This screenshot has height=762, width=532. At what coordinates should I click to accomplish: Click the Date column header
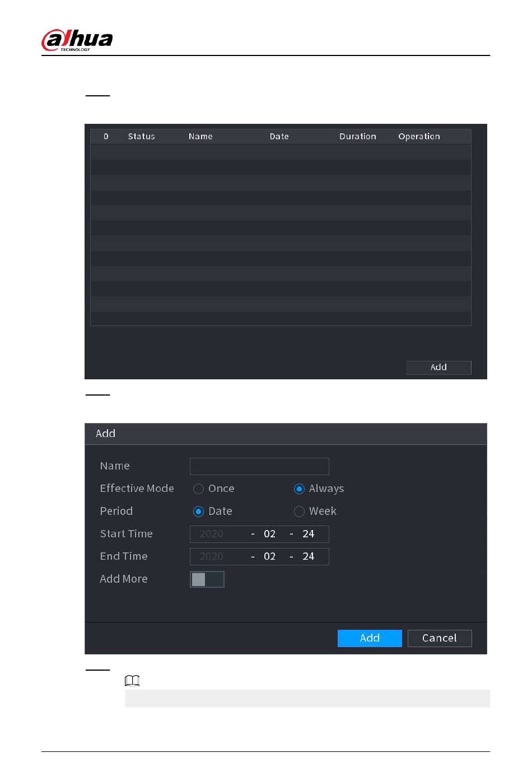point(279,137)
